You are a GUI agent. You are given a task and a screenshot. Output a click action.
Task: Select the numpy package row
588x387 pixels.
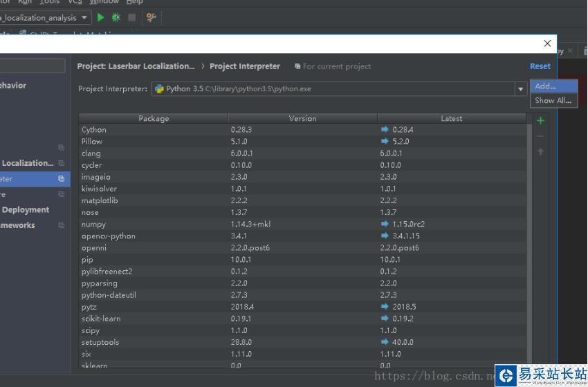tap(302, 224)
